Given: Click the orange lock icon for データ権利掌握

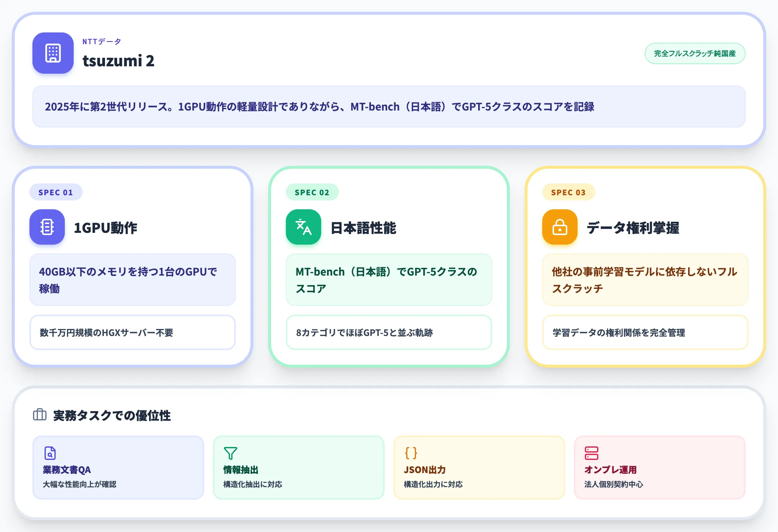Looking at the screenshot, I should coord(560,227).
